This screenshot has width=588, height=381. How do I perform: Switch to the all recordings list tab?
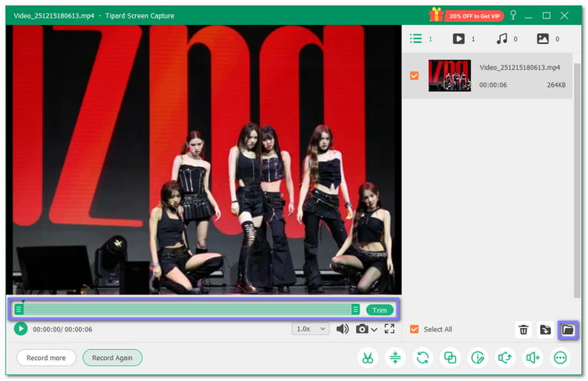pos(417,39)
